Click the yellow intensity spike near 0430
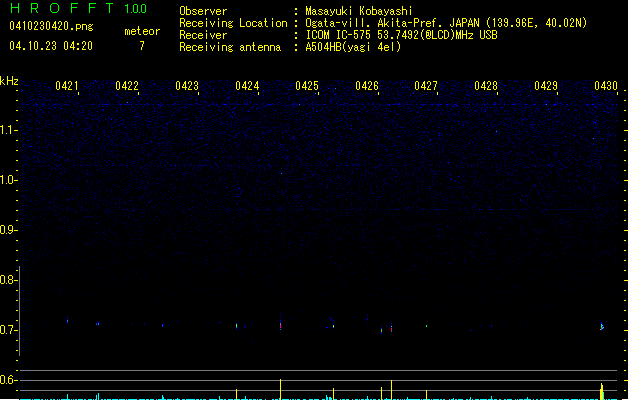Viewport: 629px width, 400px height. coord(602,392)
